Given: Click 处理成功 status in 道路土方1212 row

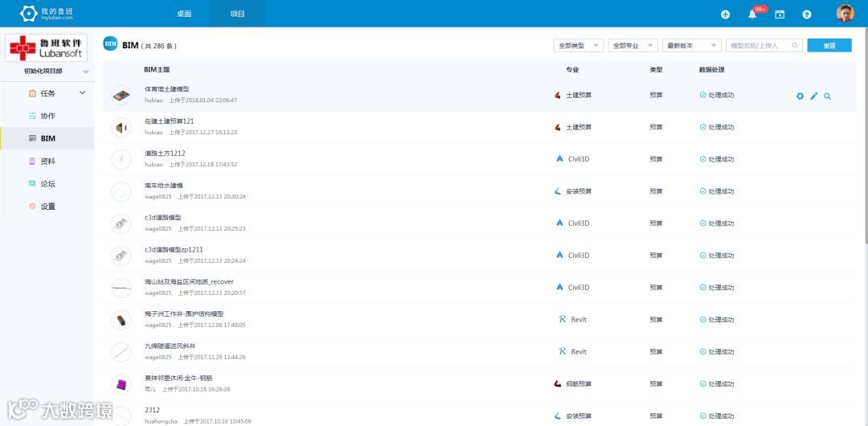Looking at the screenshot, I should (x=717, y=159).
